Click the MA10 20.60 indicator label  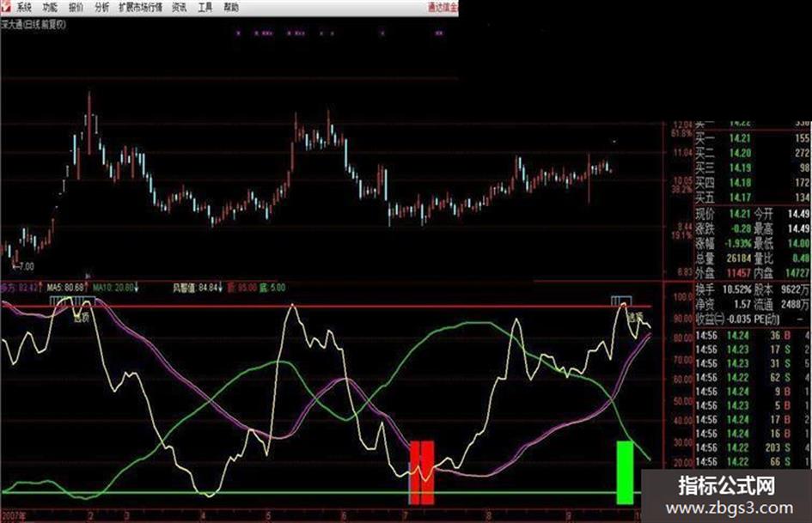pyautogui.click(x=115, y=288)
